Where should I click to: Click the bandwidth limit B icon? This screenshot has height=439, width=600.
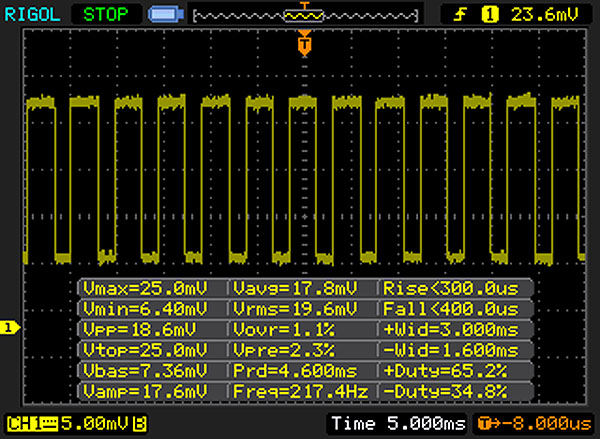140,424
